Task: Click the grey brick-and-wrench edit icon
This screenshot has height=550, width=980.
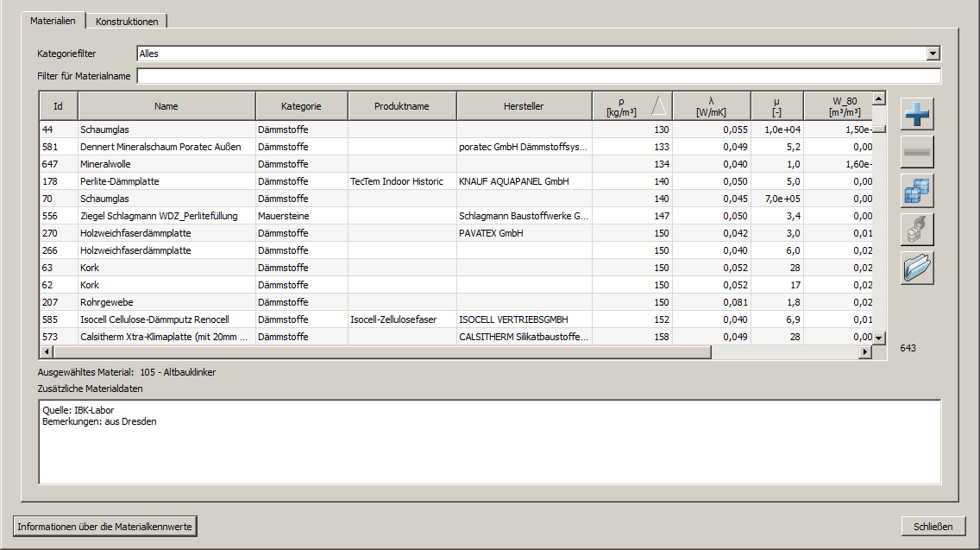Action: (917, 230)
